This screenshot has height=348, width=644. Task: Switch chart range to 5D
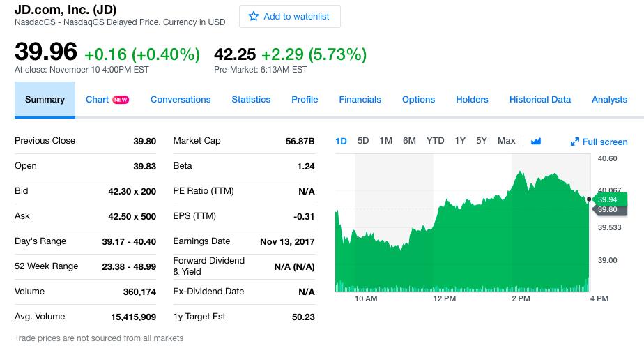(363, 141)
